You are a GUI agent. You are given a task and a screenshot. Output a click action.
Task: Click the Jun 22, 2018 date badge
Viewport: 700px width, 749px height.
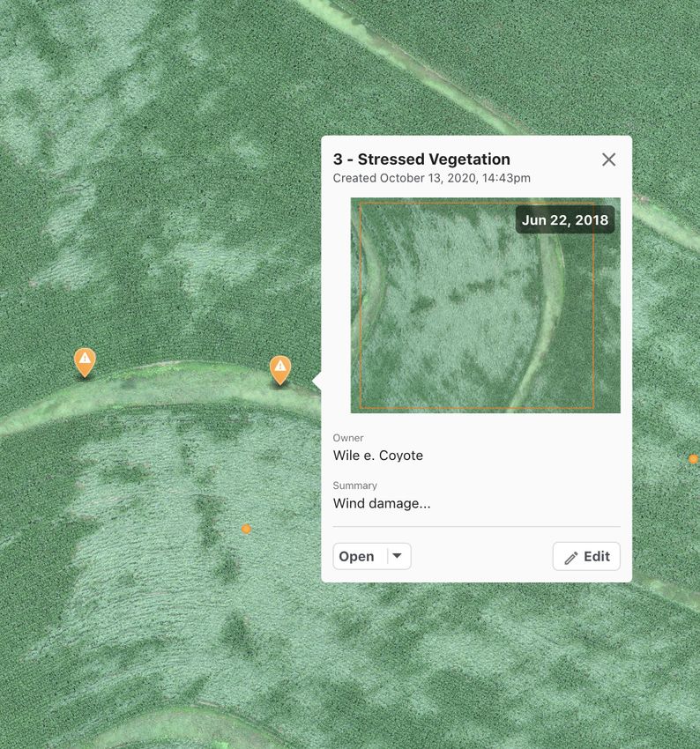[x=565, y=219]
